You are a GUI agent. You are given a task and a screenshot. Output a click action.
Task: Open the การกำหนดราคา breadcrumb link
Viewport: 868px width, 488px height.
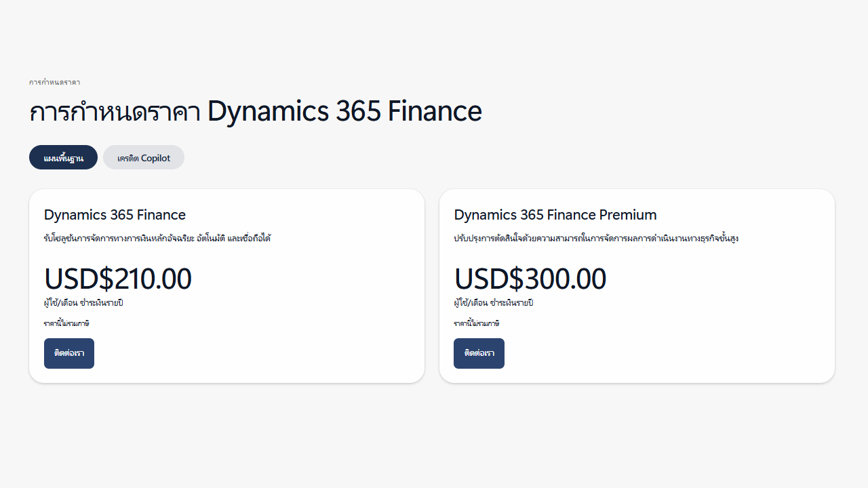point(54,82)
